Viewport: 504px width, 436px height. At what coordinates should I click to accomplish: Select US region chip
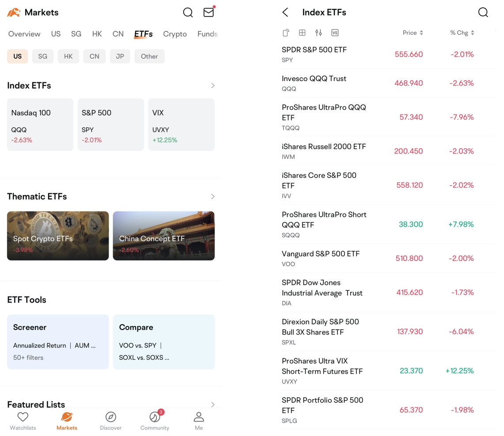(17, 56)
